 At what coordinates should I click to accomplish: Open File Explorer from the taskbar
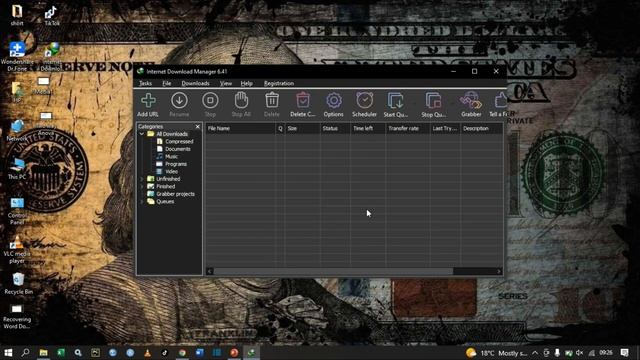43,352
